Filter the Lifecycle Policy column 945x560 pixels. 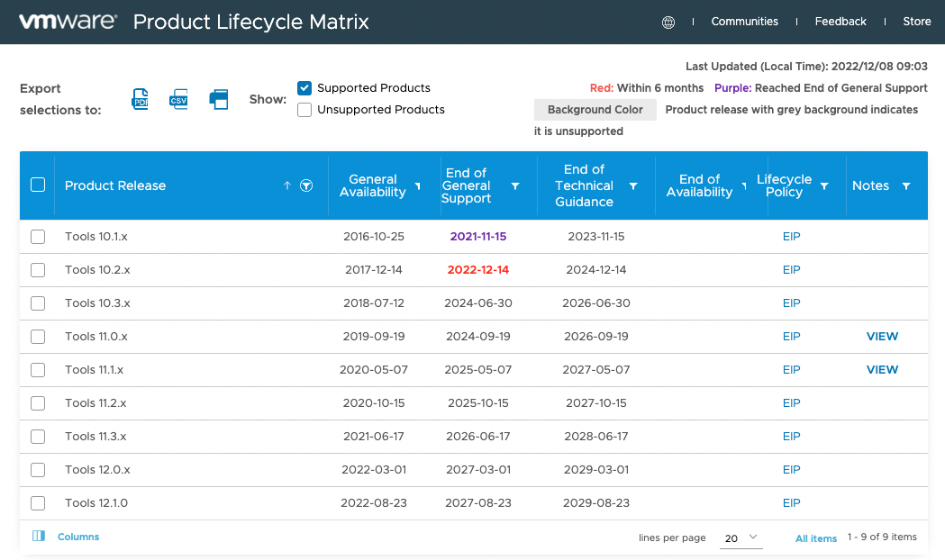coord(824,186)
